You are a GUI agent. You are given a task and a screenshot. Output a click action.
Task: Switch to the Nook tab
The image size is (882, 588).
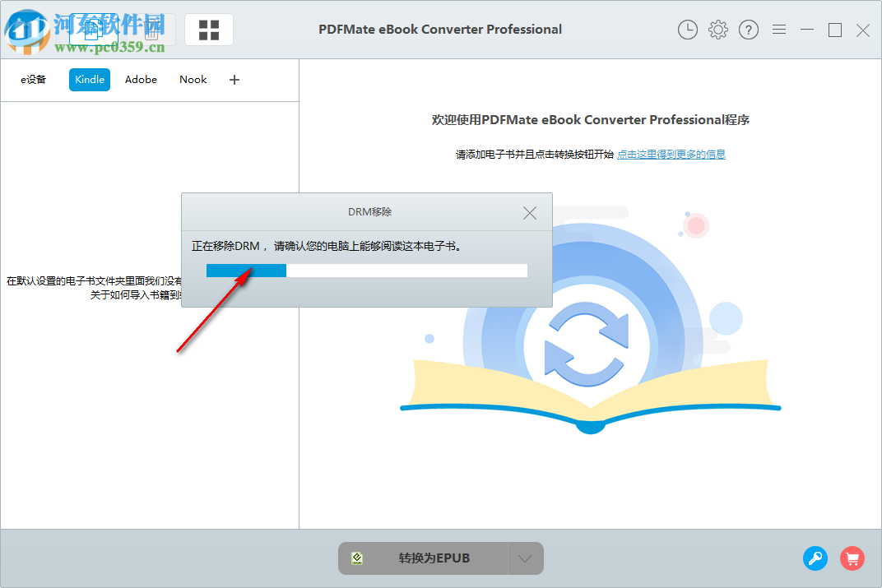(193, 79)
